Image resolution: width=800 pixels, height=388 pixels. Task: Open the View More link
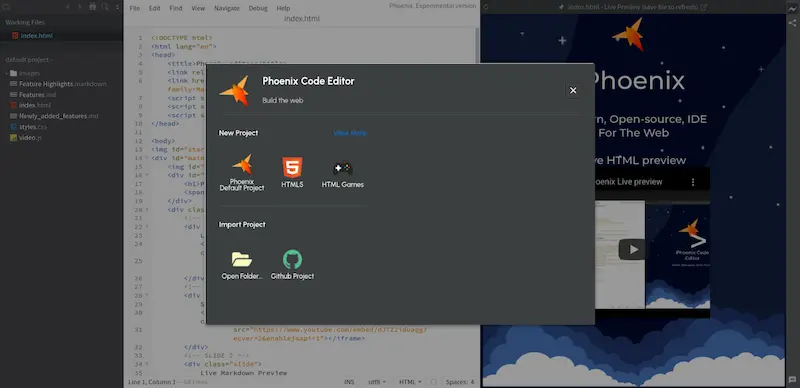click(x=349, y=133)
